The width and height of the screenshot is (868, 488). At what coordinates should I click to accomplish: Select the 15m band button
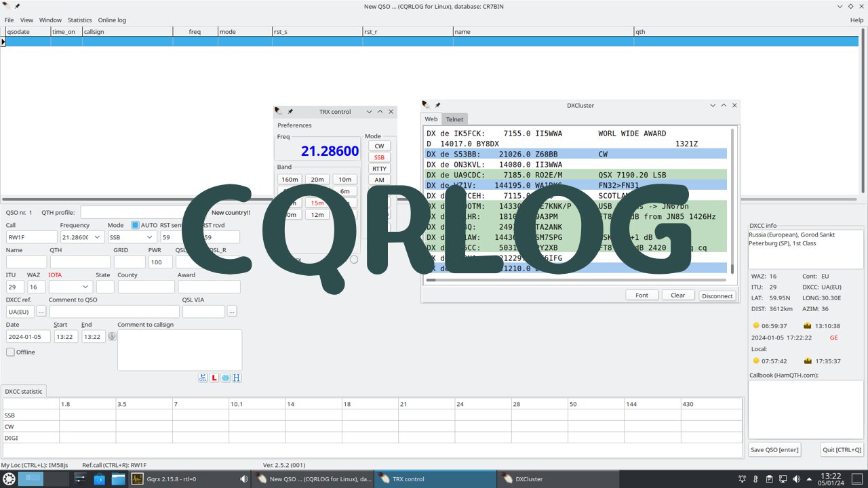pos(317,203)
